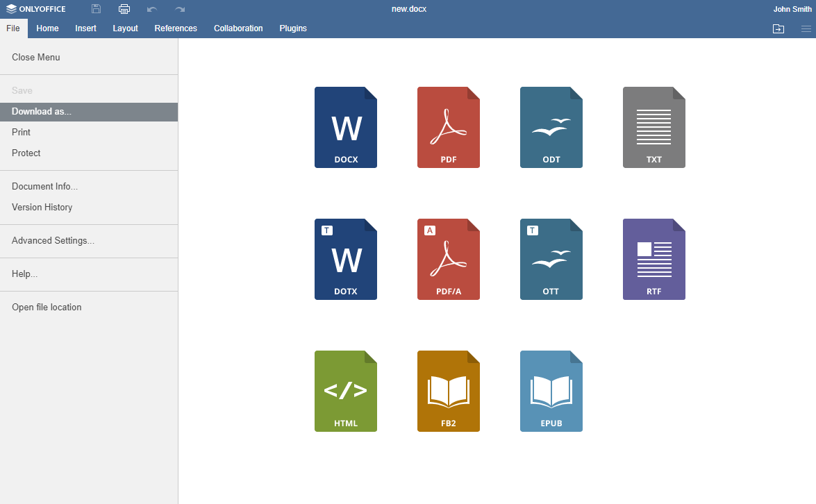Click the Redo arrow icon
816x504 pixels.
pyautogui.click(x=179, y=9)
